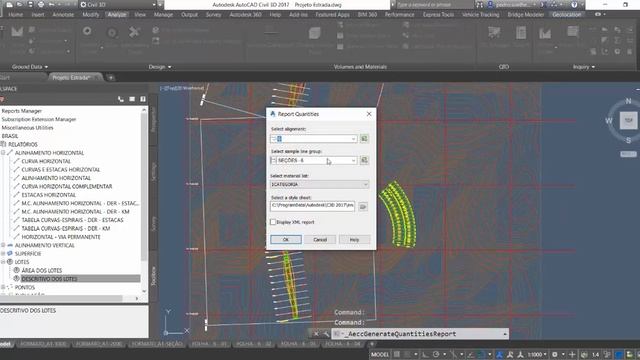Expand the PONTOS tree node

point(3,287)
